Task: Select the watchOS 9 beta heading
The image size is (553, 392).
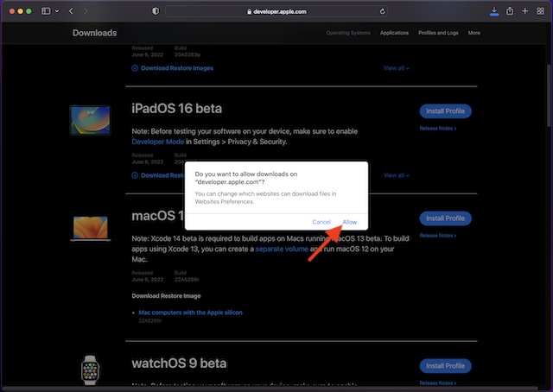Action: pyautogui.click(x=179, y=364)
